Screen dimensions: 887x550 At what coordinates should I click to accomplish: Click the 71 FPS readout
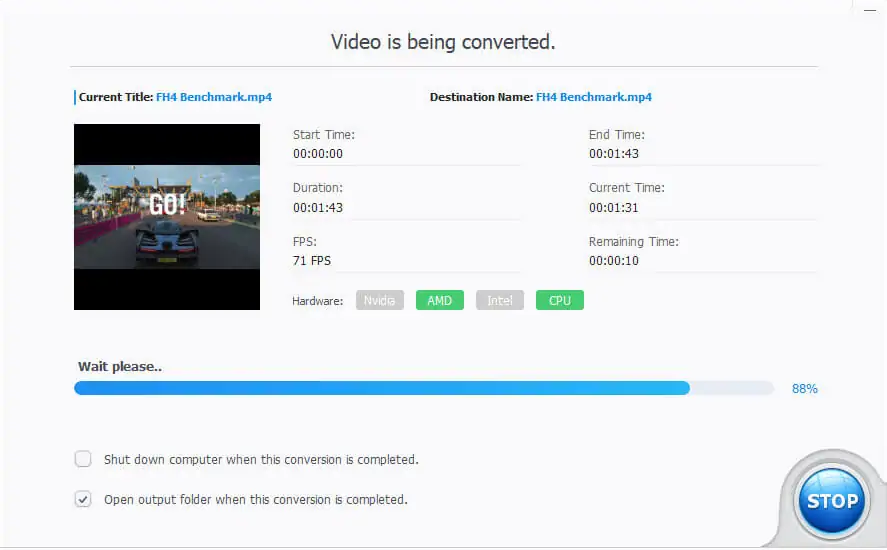tap(312, 261)
